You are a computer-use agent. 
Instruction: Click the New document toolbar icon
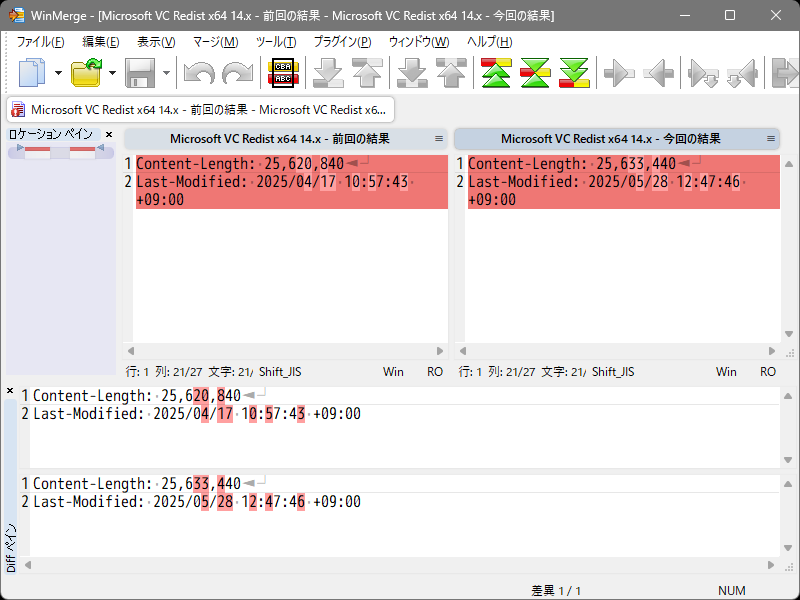(x=32, y=73)
